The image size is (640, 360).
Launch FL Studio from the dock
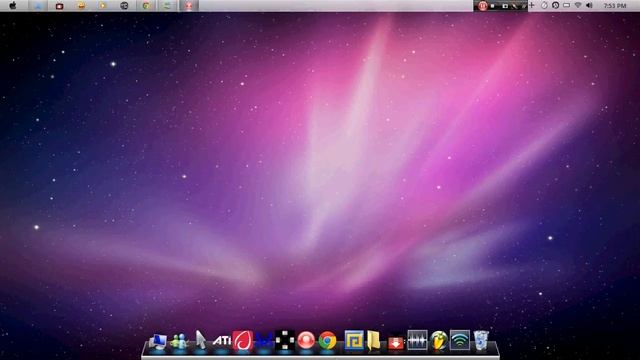[439, 341]
